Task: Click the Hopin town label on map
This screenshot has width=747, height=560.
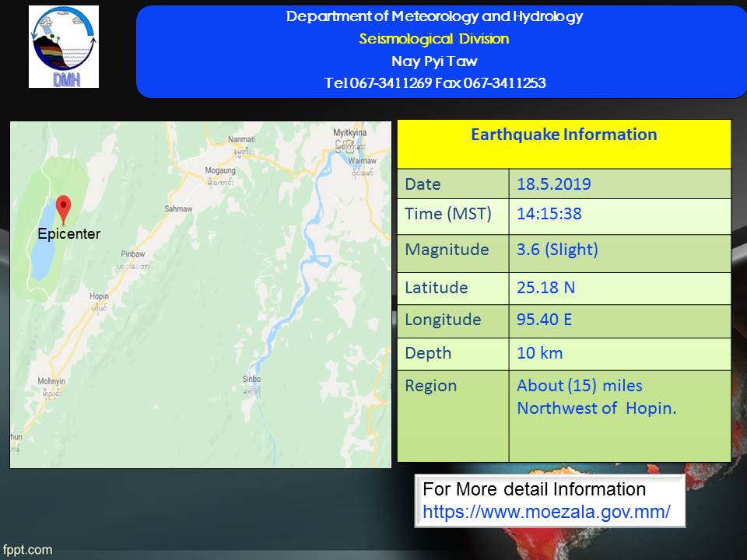Action: (99, 296)
